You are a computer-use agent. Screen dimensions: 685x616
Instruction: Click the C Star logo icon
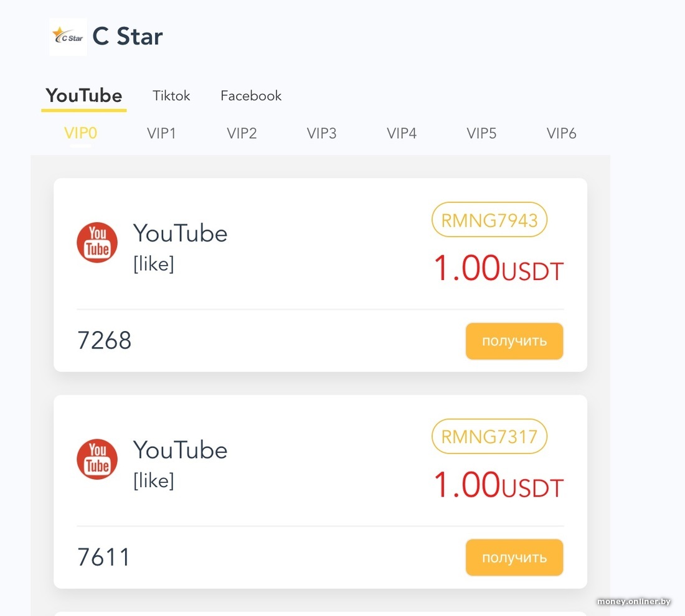coord(68,37)
